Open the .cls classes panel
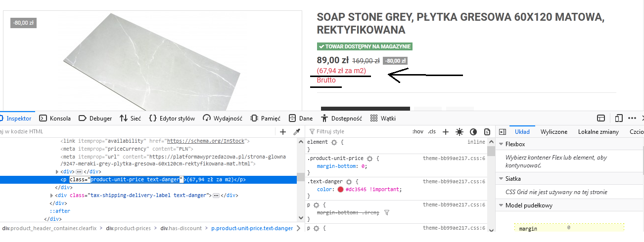644x242 pixels. 432,132
